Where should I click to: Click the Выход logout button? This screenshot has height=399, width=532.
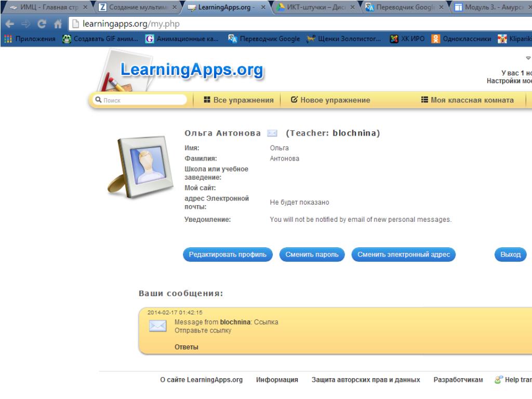[511, 255]
